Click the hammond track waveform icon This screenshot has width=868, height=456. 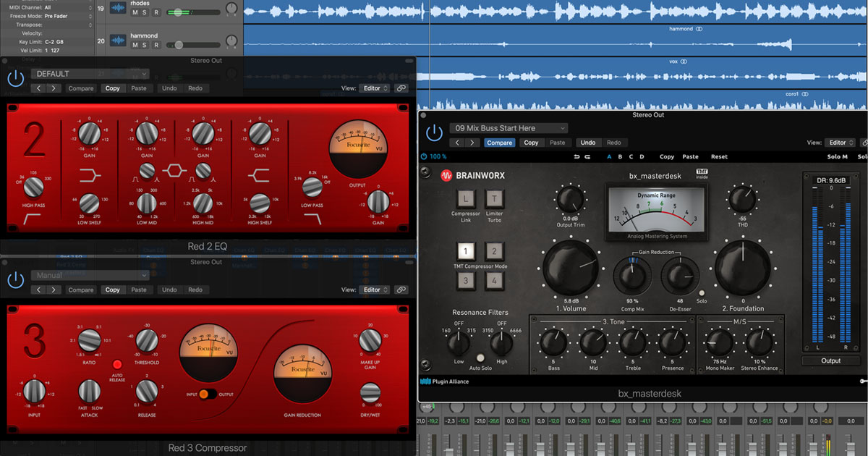pos(117,41)
